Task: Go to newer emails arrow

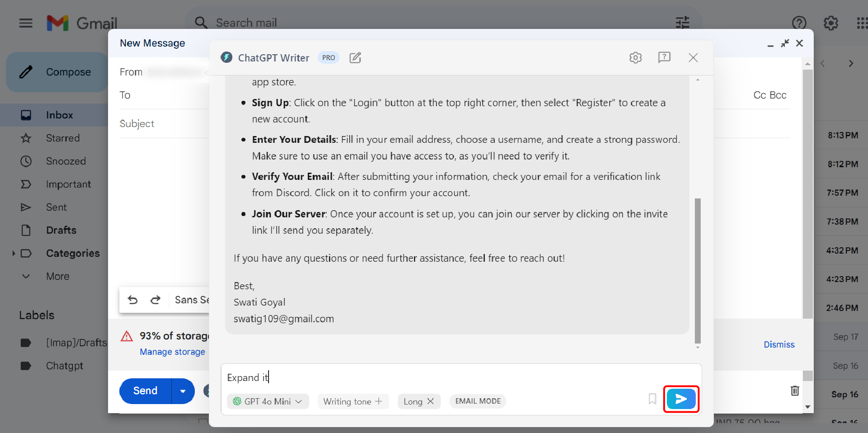Action: coord(823,64)
